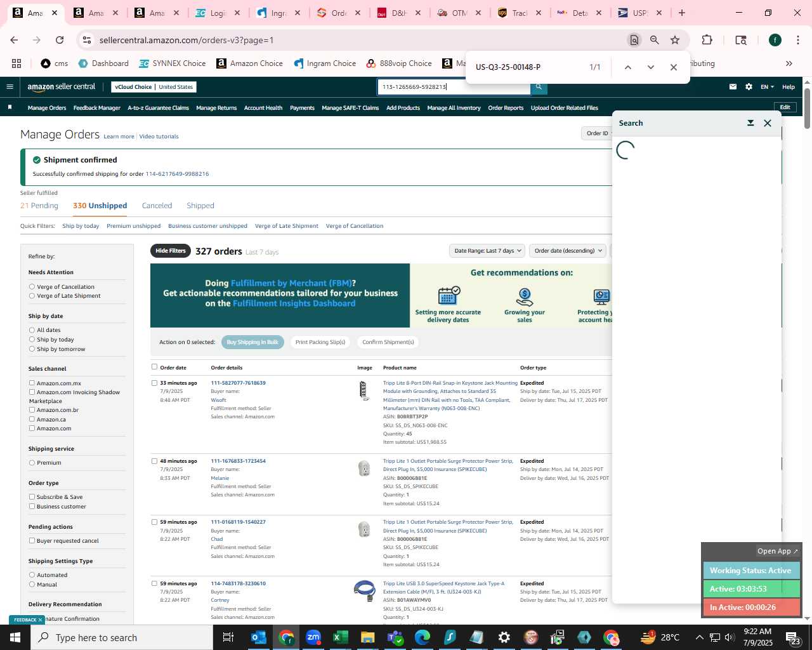812x650 pixels.
Task: Click the order ID search input field
Action: coord(454,87)
